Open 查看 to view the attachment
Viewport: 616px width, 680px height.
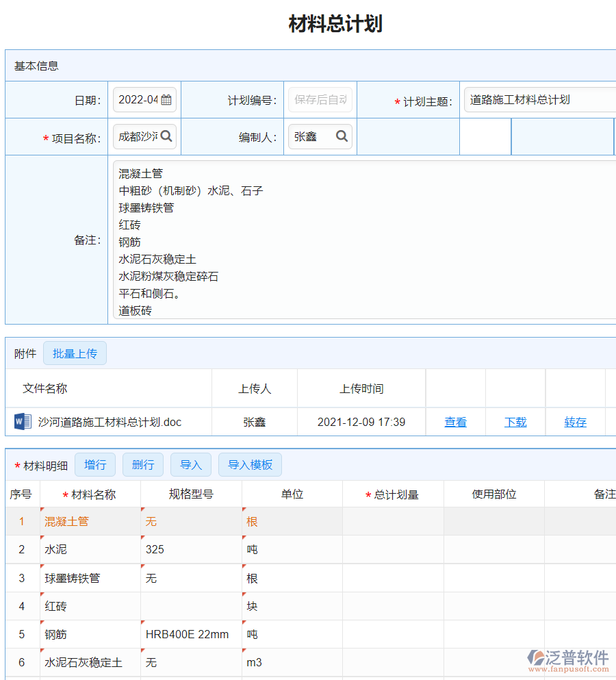pyautogui.click(x=455, y=422)
